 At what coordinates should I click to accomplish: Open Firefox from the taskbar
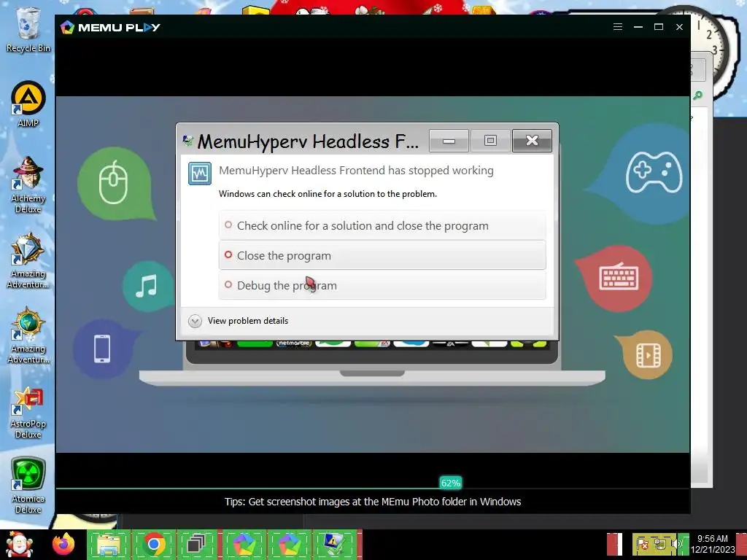pyautogui.click(x=63, y=544)
